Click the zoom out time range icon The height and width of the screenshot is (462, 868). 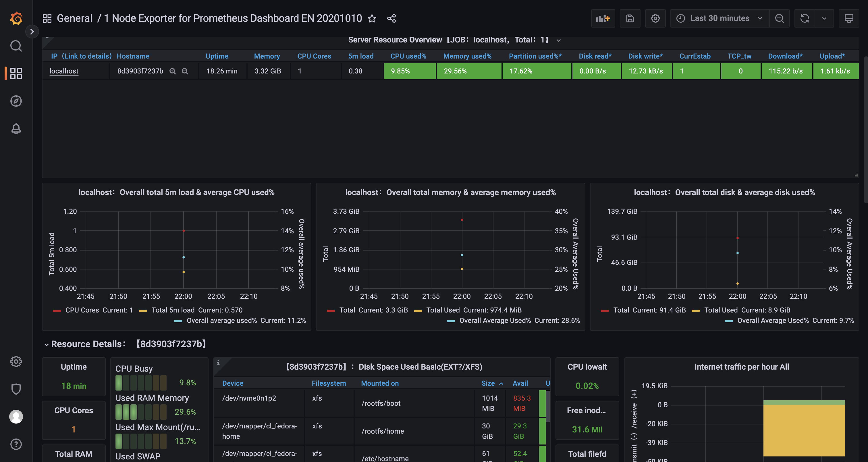[779, 18]
